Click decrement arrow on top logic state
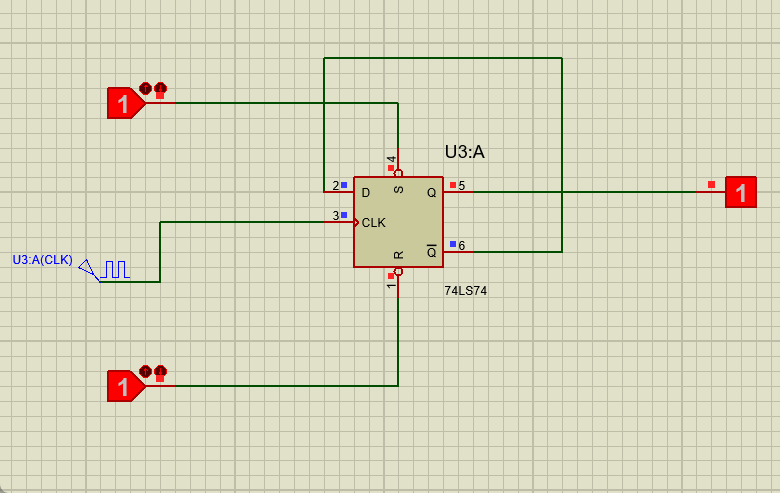 pyautogui.click(x=160, y=88)
